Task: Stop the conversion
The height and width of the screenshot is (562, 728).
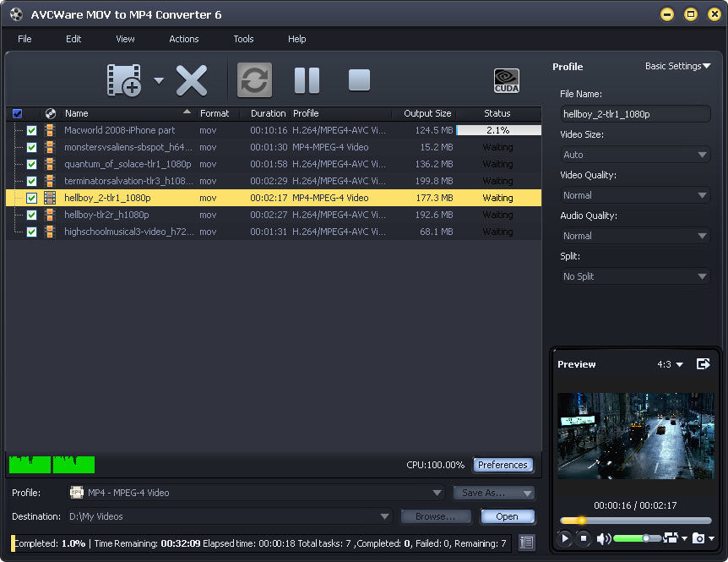Action: click(x=360, y=80)
